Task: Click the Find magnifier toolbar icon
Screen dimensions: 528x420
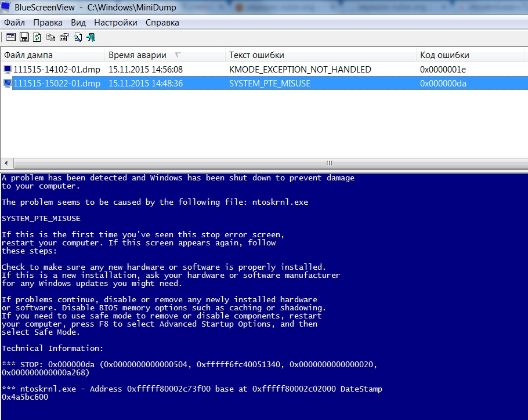Action: tap(78, 37)
